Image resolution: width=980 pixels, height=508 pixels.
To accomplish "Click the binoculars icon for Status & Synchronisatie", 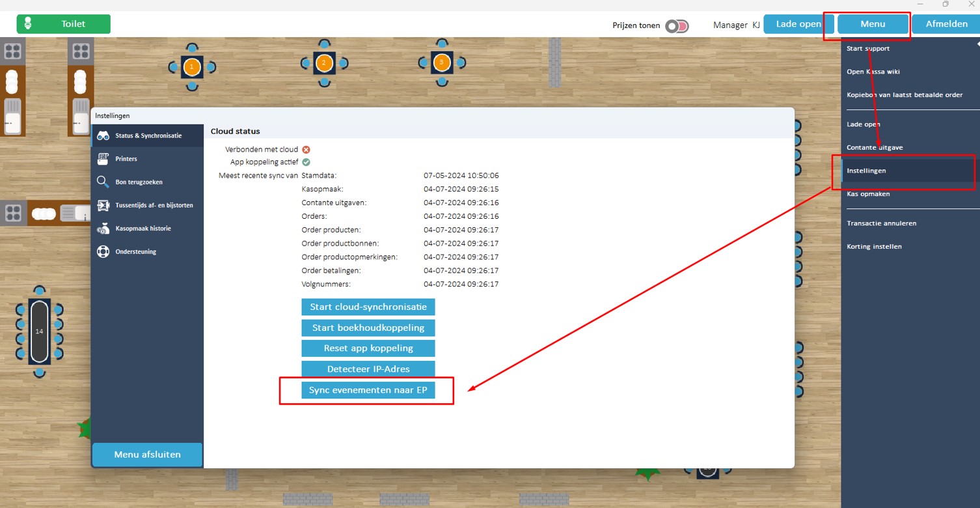I will tap(103, 135).
